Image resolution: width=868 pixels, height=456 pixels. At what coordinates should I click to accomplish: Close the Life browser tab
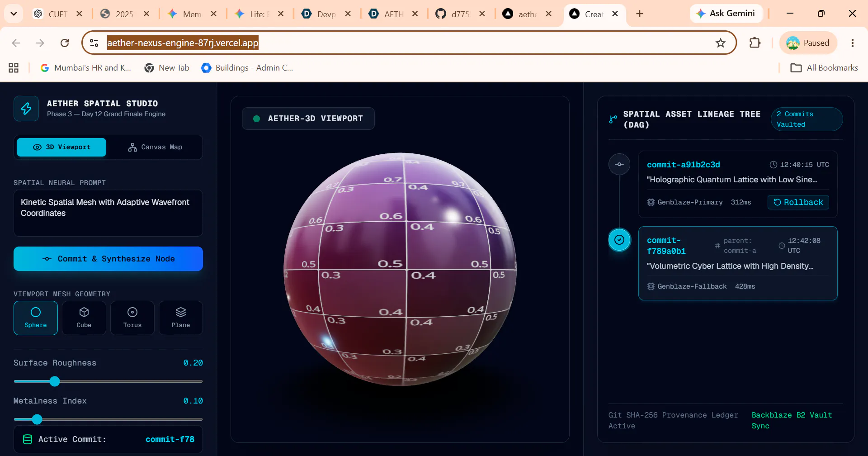pos(281,14)
